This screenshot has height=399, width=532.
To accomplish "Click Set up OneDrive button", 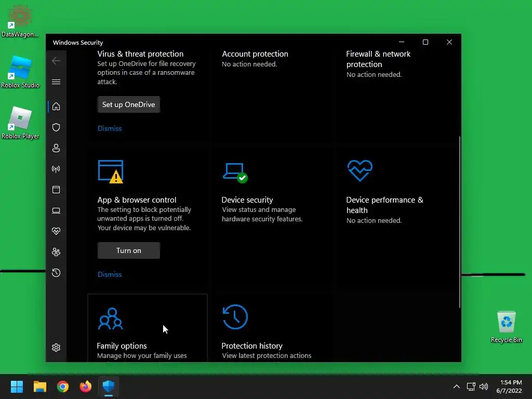I will pyautogui.click(x=129, y=104).
